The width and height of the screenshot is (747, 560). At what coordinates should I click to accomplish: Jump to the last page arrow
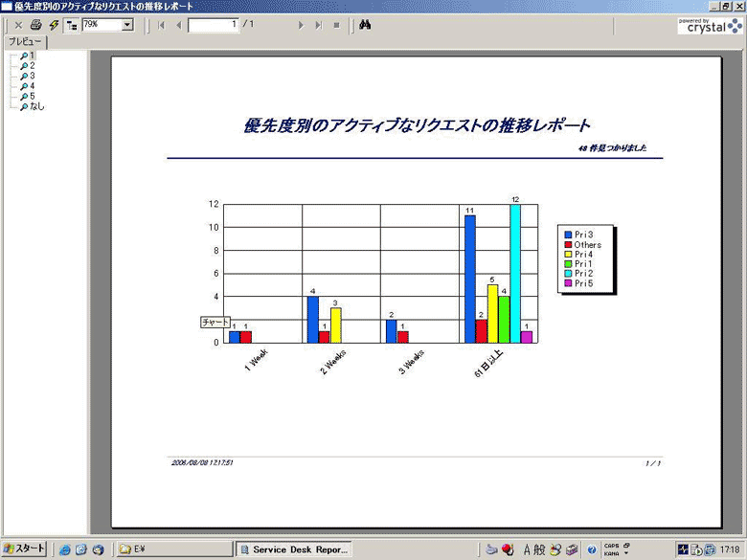click(x=318, y=25)
